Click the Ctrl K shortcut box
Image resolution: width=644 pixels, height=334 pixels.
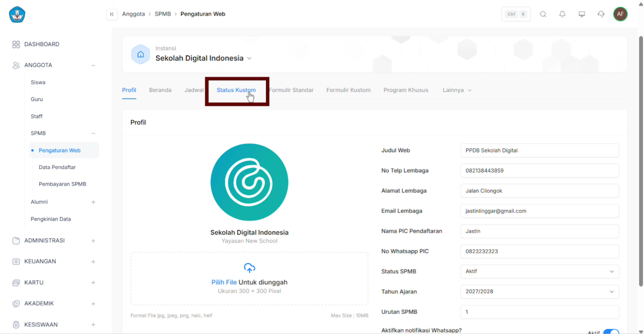point(516,14)
